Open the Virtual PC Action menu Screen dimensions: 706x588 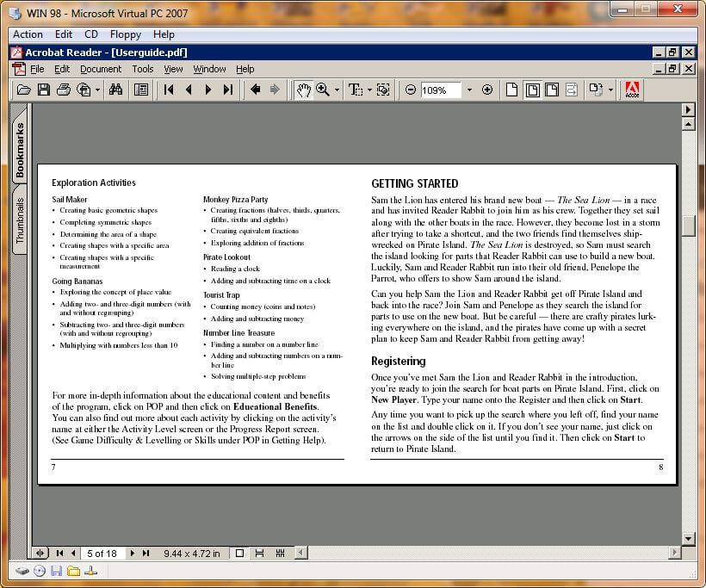click(x=28, y=34)
